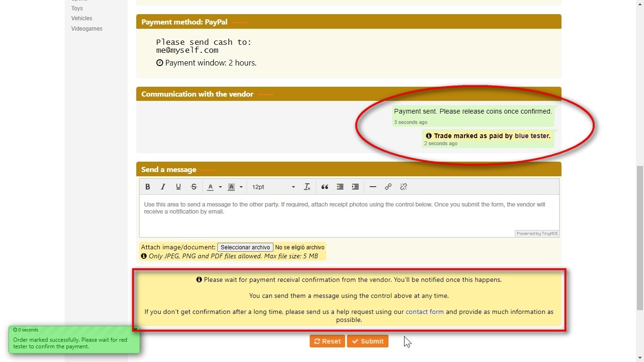This screenshot has width=644, height=362.
Task: Click the increase indent icon
Action: click(355, 187)
